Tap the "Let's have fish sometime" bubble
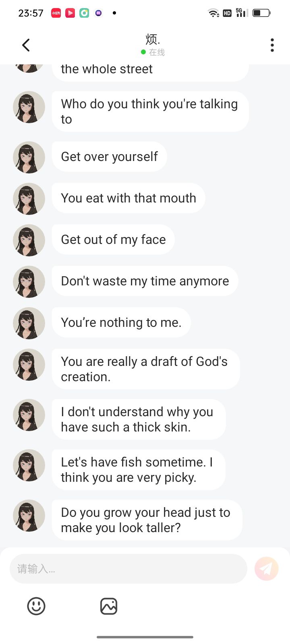The image size is (290, 644). pyautogui.click(x=138, y=470)
